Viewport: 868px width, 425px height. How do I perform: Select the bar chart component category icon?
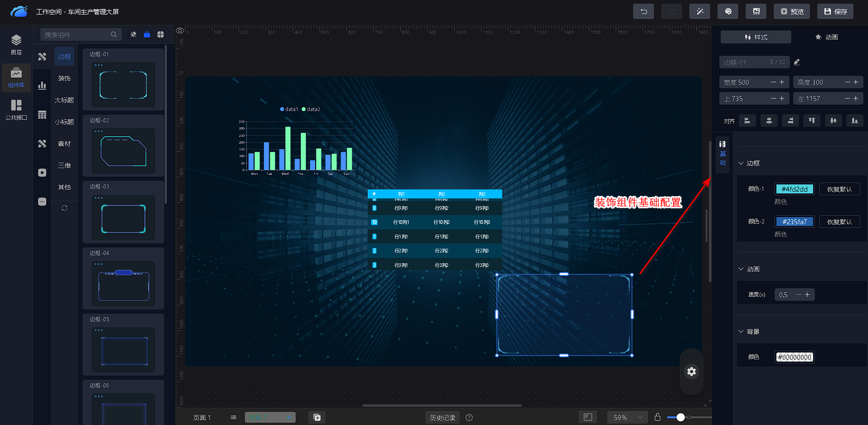click(x=42, y=86)
